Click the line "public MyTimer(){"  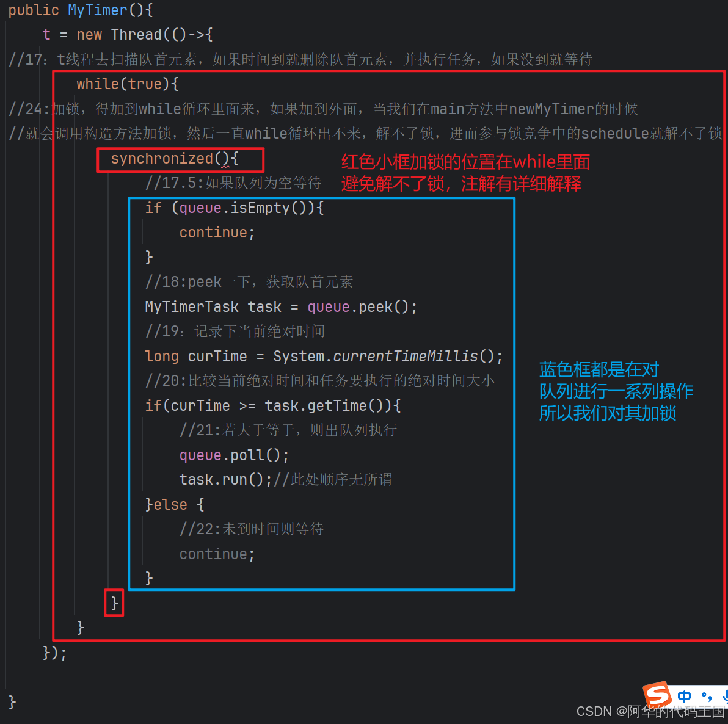(81, 10)
